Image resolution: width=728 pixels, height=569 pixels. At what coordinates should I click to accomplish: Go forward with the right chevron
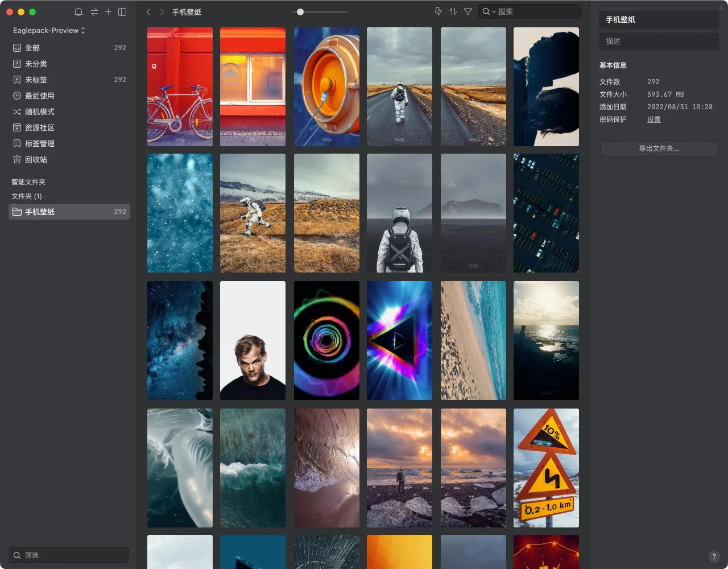click(162, 12)
